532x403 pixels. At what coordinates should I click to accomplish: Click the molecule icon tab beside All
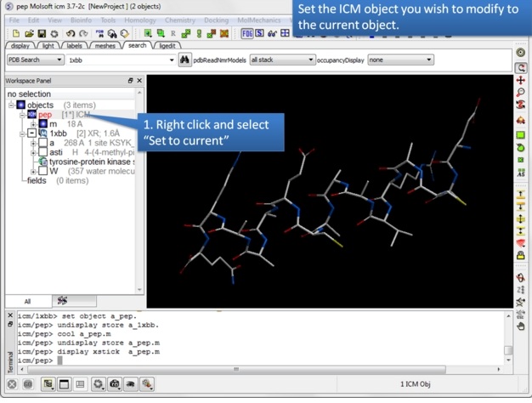(74, 301)
